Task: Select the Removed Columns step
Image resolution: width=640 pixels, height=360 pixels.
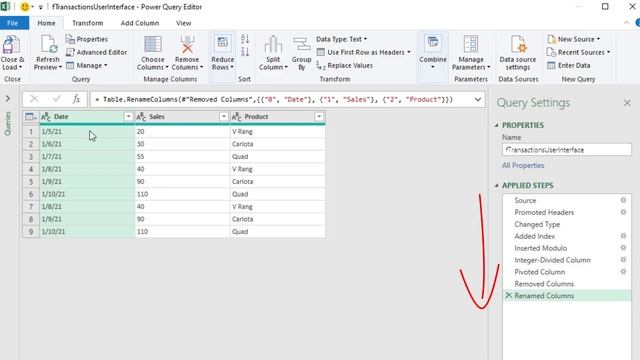Action: [x=567, y=284]
